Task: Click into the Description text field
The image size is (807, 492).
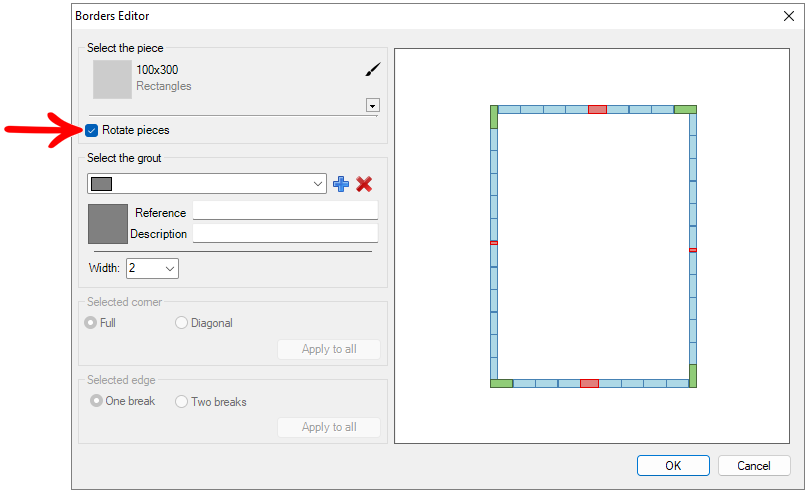Action: (x=285, y=233)
